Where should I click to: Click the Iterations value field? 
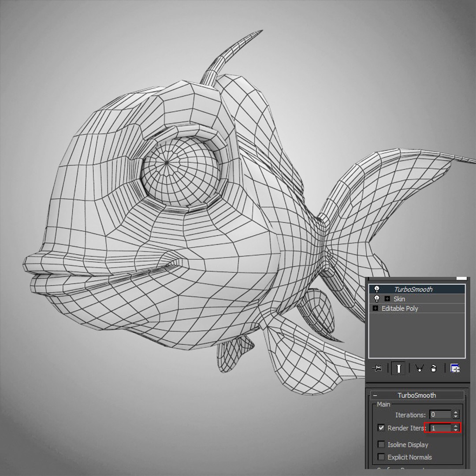(x=440, y=414)
